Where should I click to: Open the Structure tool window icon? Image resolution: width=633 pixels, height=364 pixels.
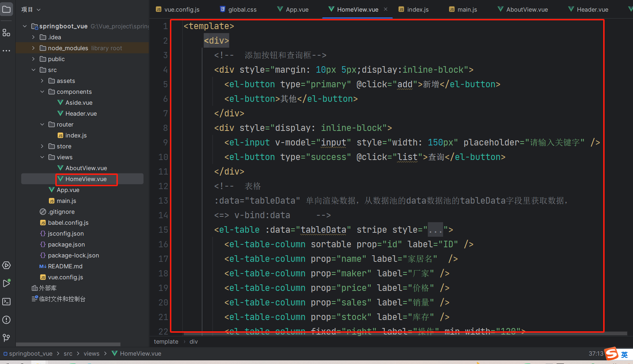7,33
